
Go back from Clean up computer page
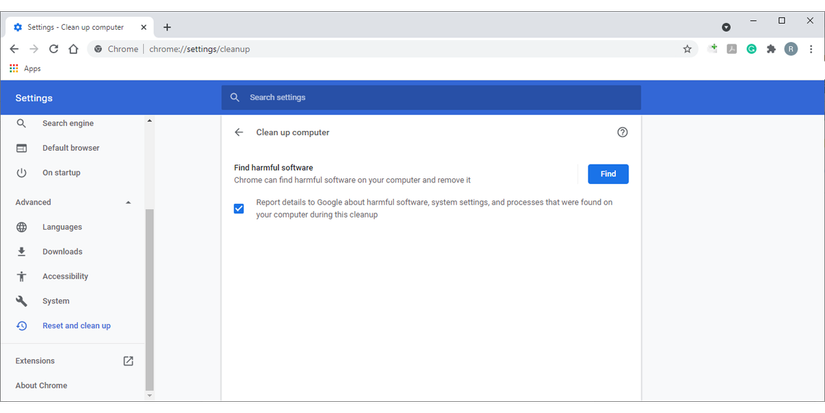pyautogui.click(x=239, y=132)
